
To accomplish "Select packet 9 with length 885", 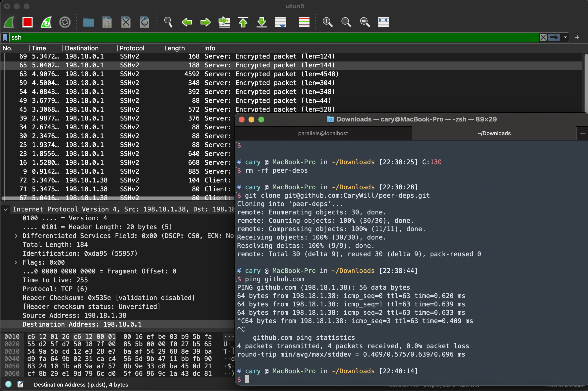I will (x=118, y=171).
